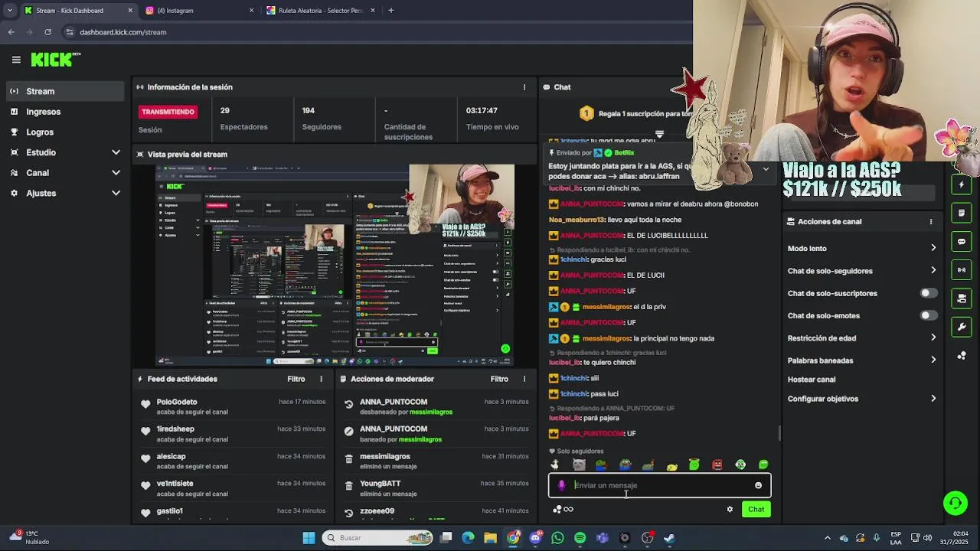Click the chat panel scrollbar
This screenshot has width=980, height=551.
(779, 433)
